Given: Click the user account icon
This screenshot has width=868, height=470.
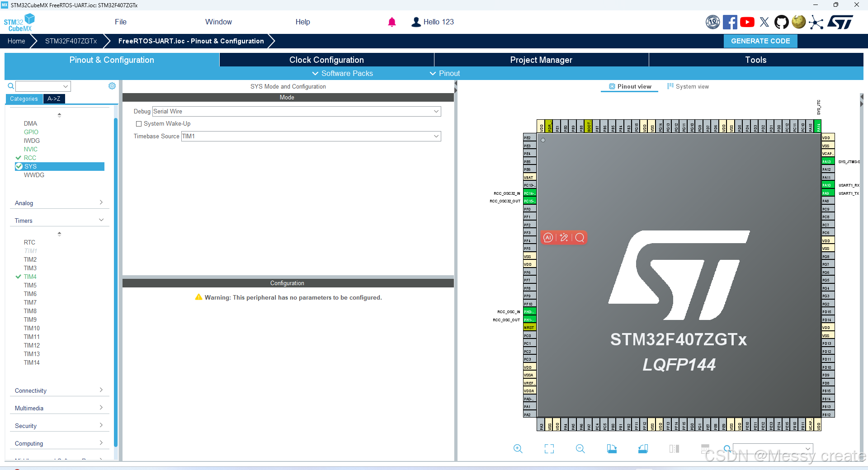Looking at the screenshot, I should tap(416, 22).
